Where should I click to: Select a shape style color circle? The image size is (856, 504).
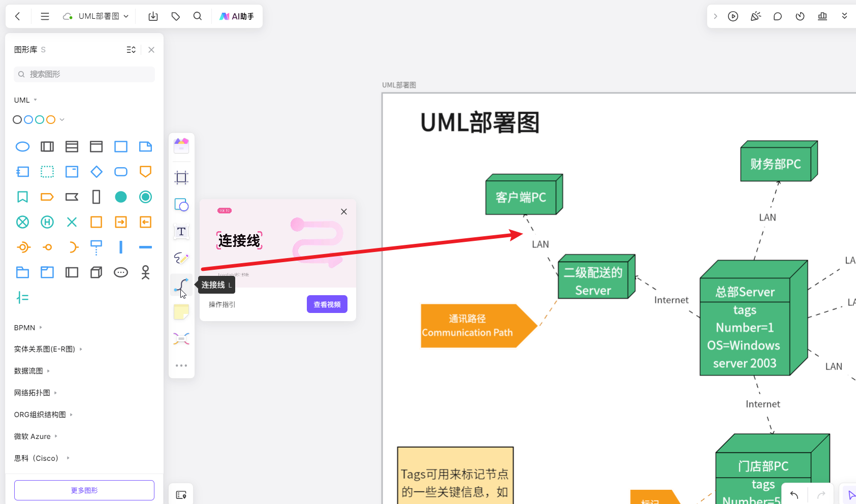(x=17, y=119)
